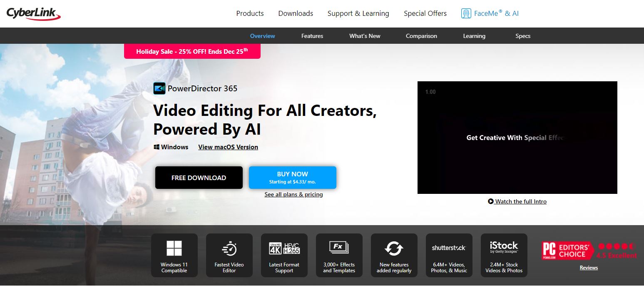Open Support & Learning menu
Screen dimensions: 644x291
click(358, 13)
